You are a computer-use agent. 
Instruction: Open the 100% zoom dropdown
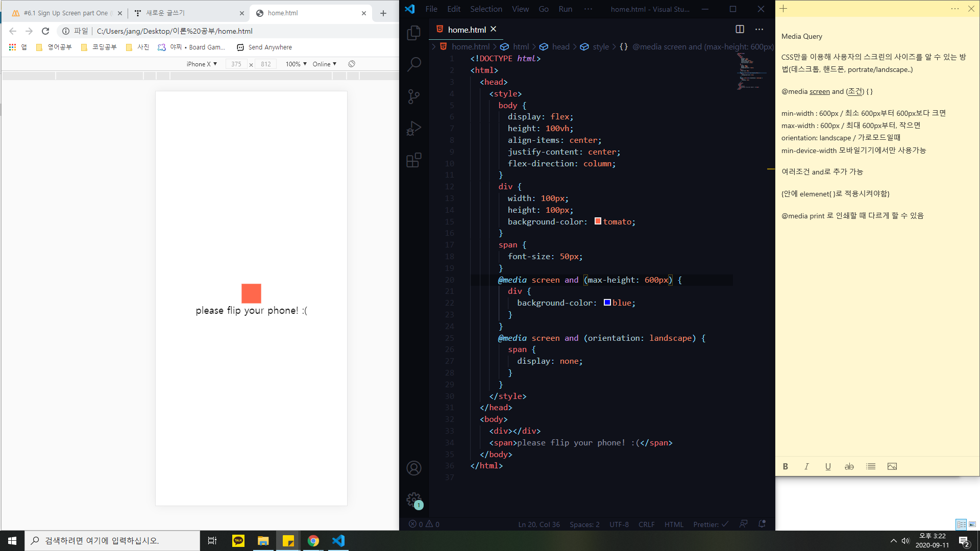click(296, 64)
